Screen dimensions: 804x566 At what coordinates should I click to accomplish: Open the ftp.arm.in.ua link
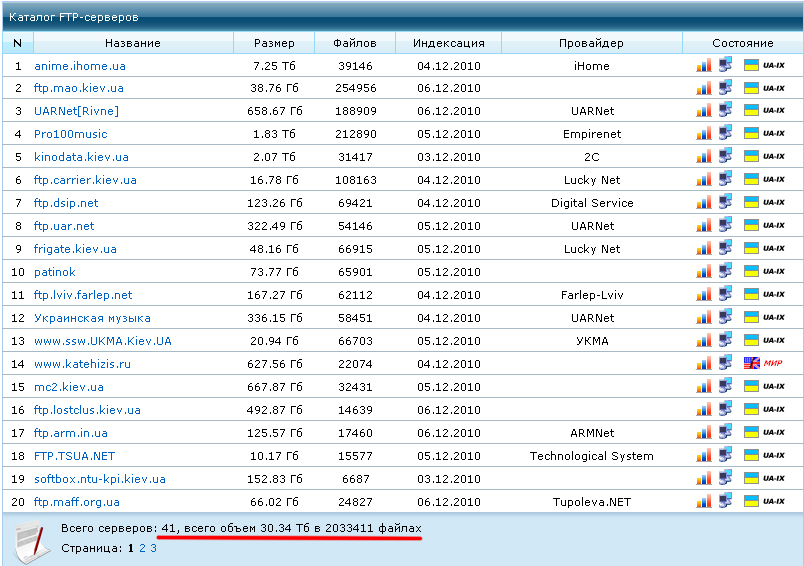[71, 433]
